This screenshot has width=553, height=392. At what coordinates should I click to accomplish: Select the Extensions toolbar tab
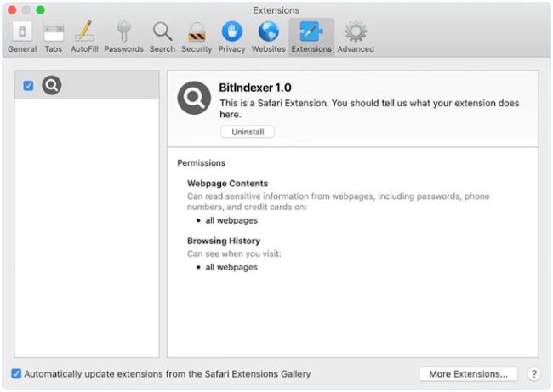click(311, 37)
